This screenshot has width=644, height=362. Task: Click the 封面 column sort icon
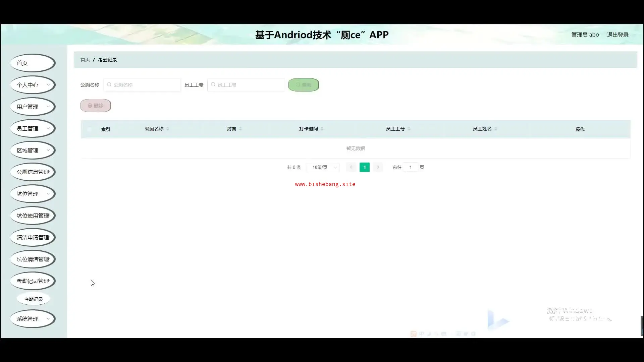coord(240,129)
